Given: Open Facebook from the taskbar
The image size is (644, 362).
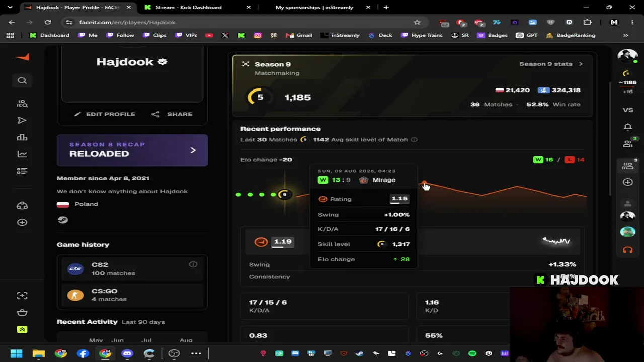Looking at the screenshot, I should pyautogui.click(x=83, y=353).
